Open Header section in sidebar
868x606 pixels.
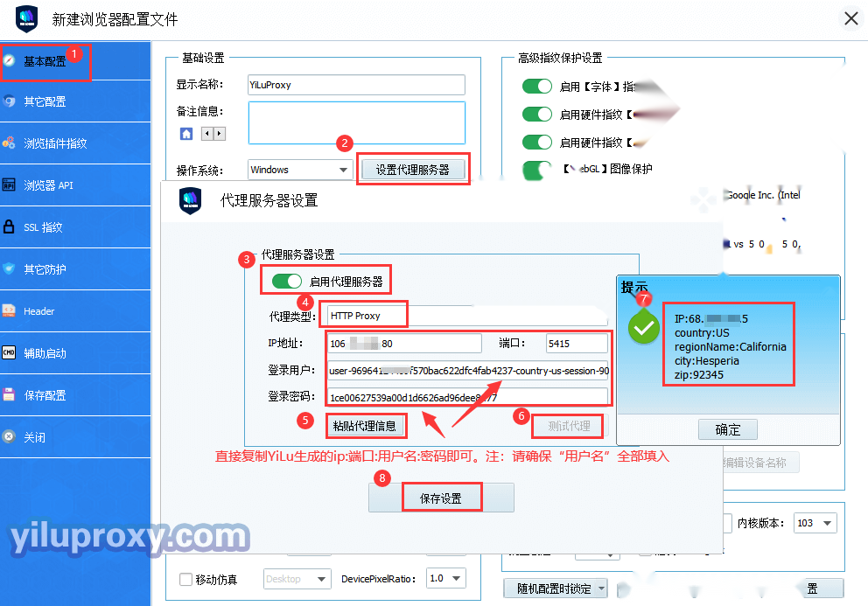[75, 311]
